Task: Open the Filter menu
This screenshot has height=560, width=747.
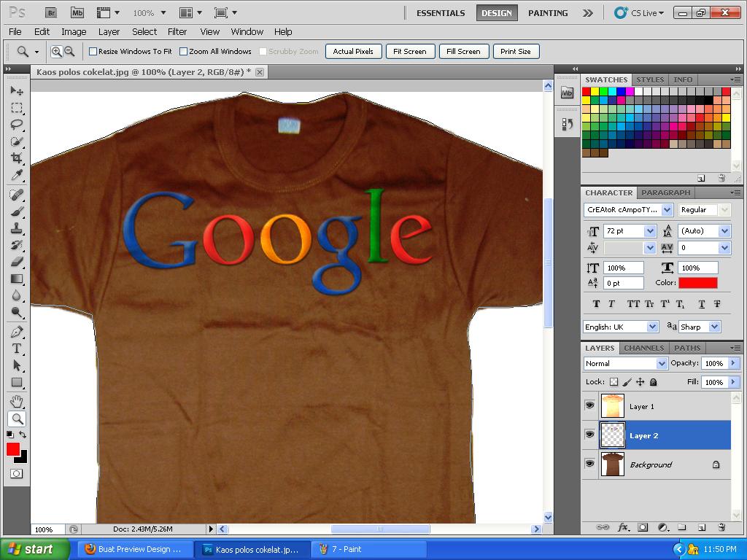Action: (177, 32)
